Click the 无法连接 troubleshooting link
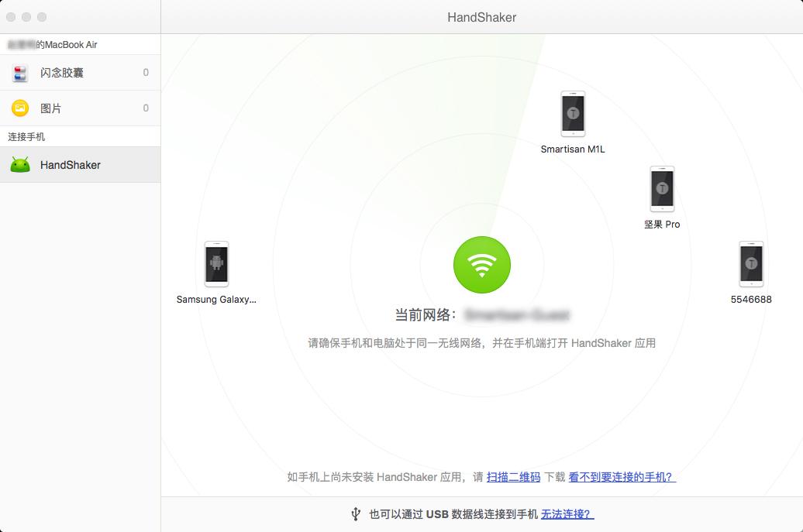This screenshot has width=803, height=532. point(567,514)
